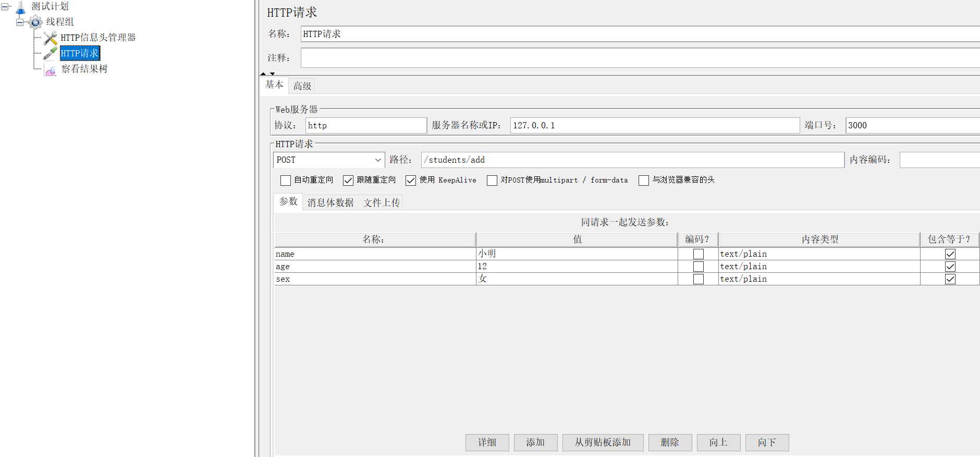Collapse the 测试计划 tree node
Viewport: 980px width, 457px height.
tap(5, 7)
